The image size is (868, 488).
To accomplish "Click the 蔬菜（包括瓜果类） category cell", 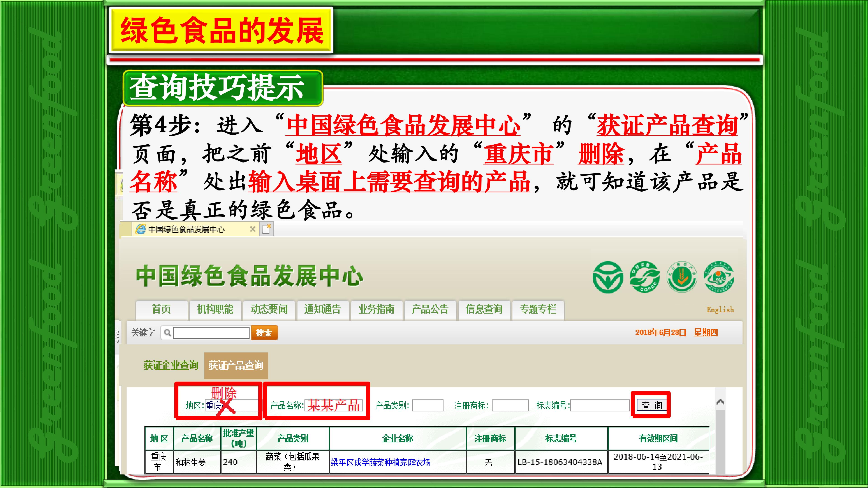I will [292, 462].
